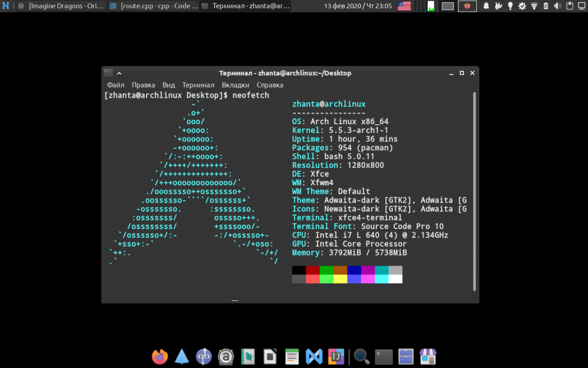Click the battery power indicator
The height and width of the screenshot is (368, 588).
[546, 6]
